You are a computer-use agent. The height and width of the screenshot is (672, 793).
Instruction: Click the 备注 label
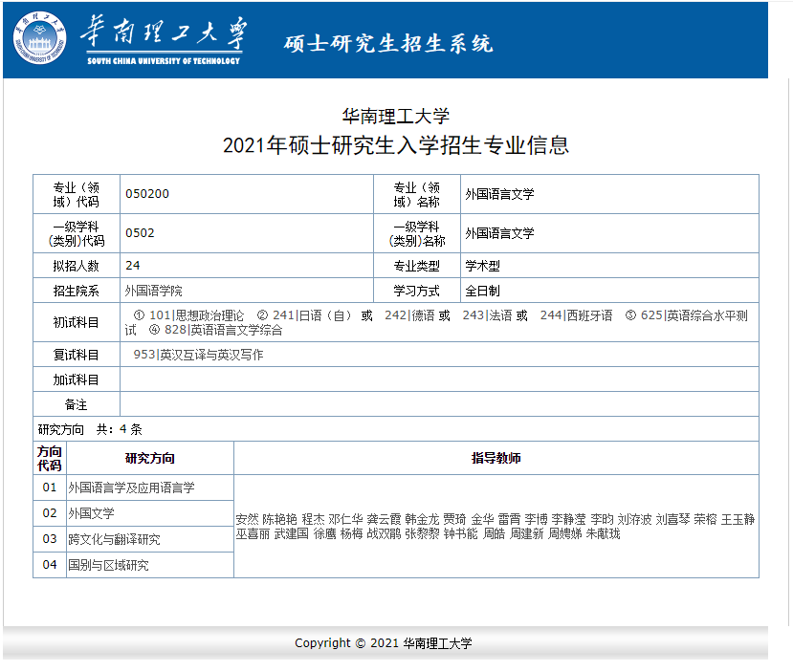(77, 404)
